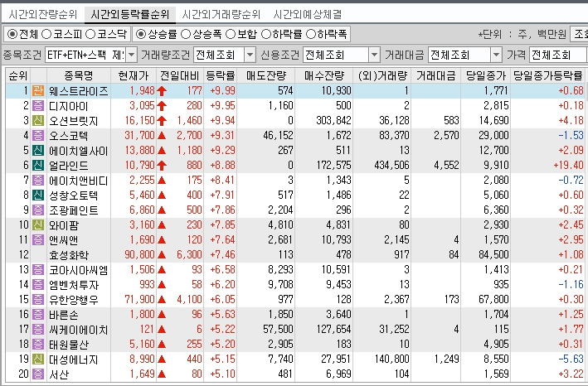Sort by the (외)거래량 column header
Image resolution: width=588 pixels, height=386 pixels.
(382, 75)
